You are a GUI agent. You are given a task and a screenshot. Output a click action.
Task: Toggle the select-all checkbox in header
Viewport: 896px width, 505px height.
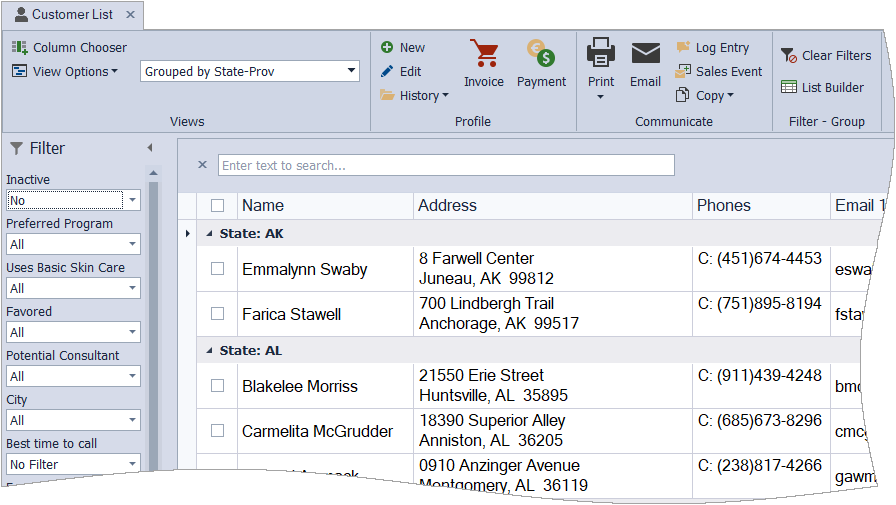pyautogui.click(x=218, y=205)
